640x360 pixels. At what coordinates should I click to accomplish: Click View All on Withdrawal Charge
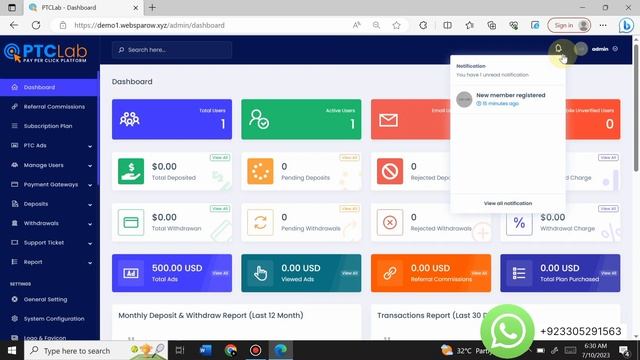tap(608, 209)
